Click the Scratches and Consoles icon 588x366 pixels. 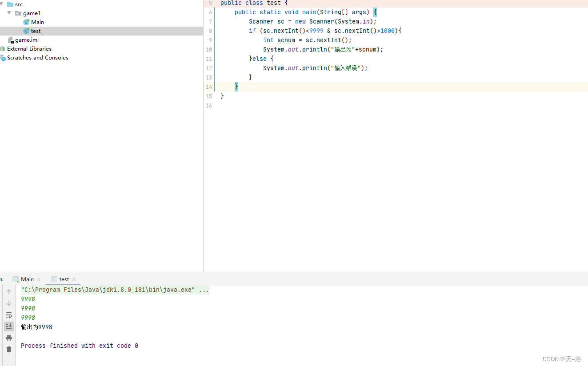click(x=3, y=58)
